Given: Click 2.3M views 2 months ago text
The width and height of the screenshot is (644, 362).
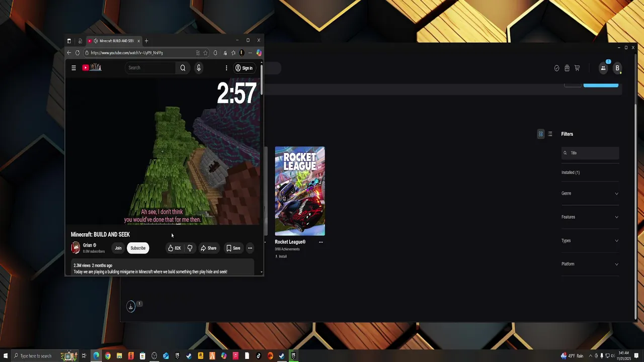Looking at the screenshot, I should (93, 265).
